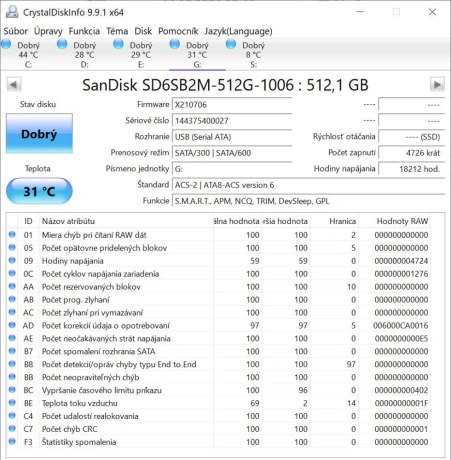Select row Počet korekcií údaja o opotrebovaní
Screen dimensions: 451x460
219,326
